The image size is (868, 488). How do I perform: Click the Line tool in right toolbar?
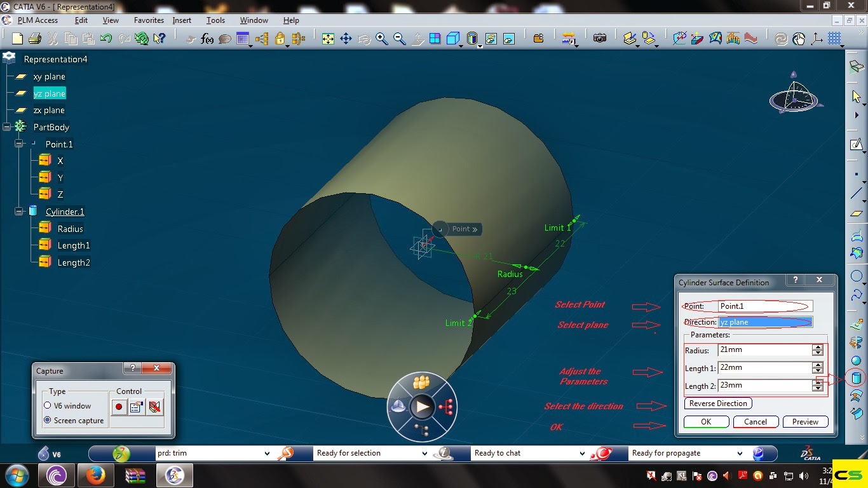tap(857, 193)
